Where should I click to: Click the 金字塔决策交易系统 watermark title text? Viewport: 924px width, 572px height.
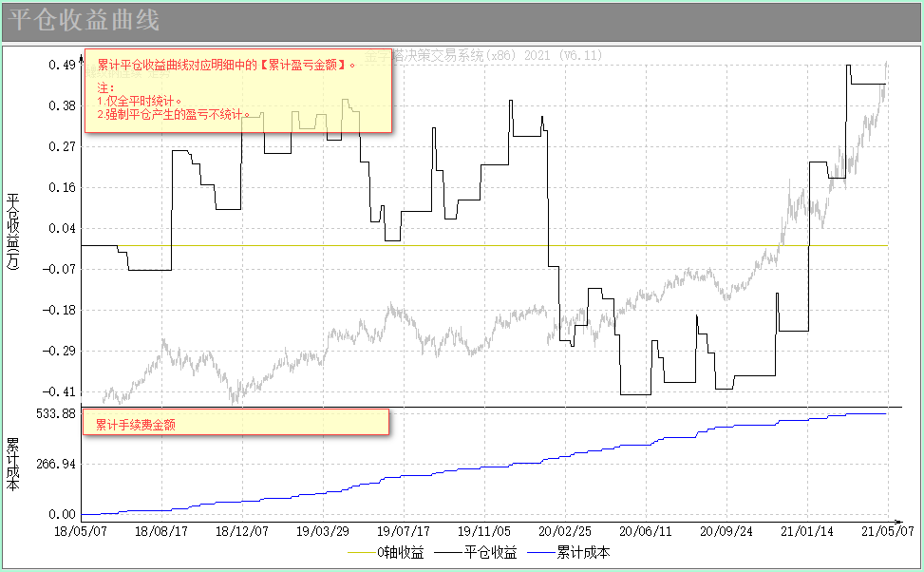[x=483, y=55]
